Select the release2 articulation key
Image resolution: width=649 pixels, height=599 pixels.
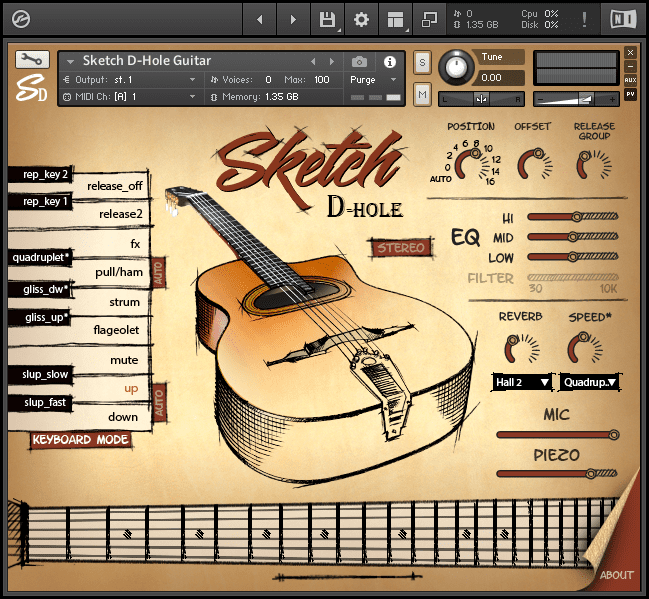[x=120, y=214]
